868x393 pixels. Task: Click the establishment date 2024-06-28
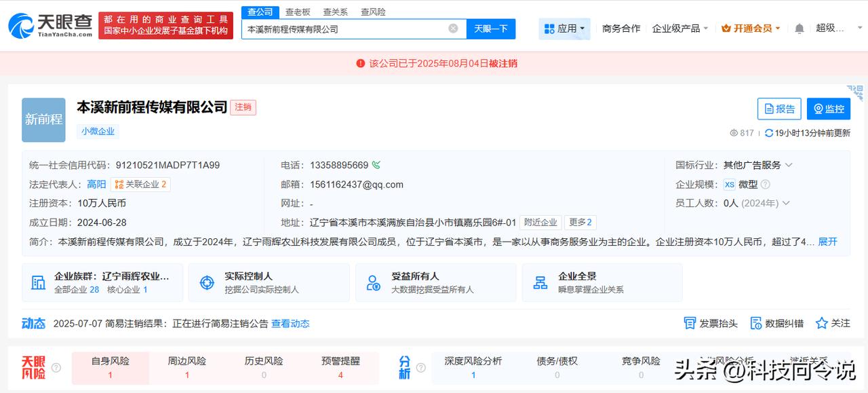pos(102,222)
